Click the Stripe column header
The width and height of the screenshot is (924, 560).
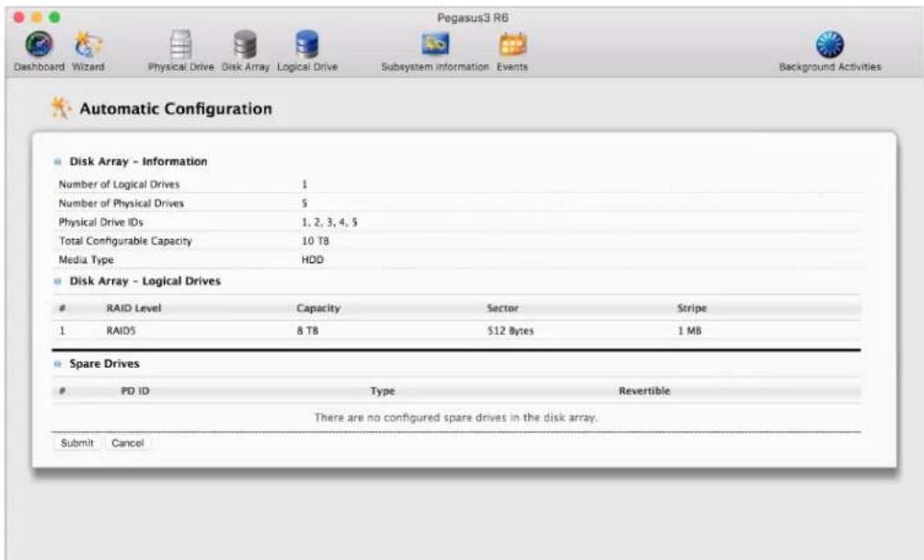click(692, 308)
